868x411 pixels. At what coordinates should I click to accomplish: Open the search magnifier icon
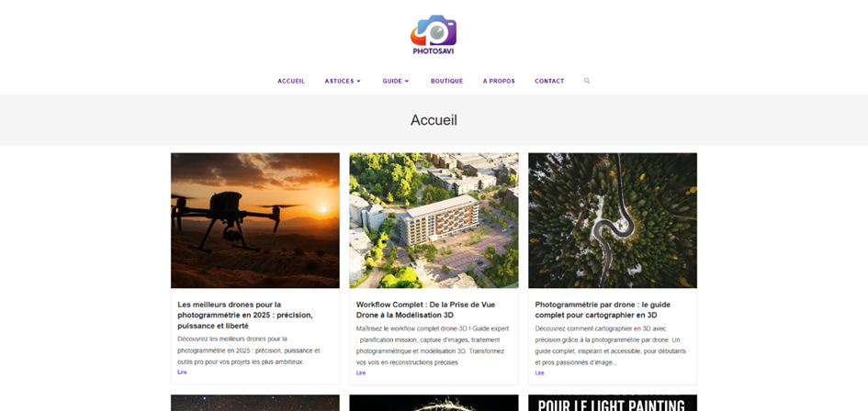coord(587,81)
